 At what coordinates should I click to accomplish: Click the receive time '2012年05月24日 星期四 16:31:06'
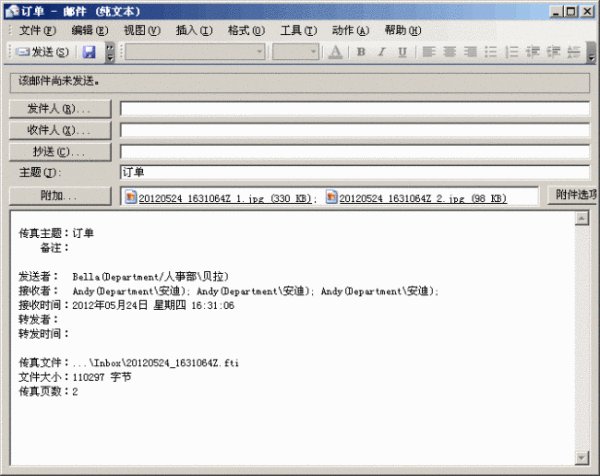click(x=153, y=305)
